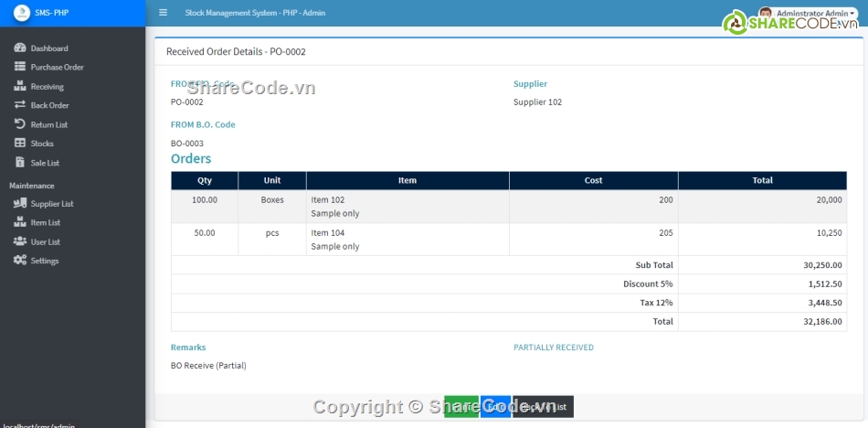
Task: Open the Item List menu entry
Action: click(45, 223)
